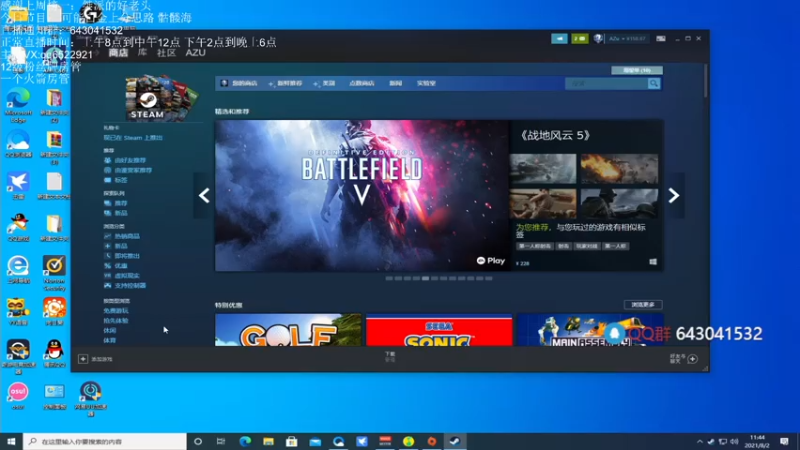Viewport: 800px width, 450px height.
Task: Open the 实验室 menu item
Action: (426, 83)
